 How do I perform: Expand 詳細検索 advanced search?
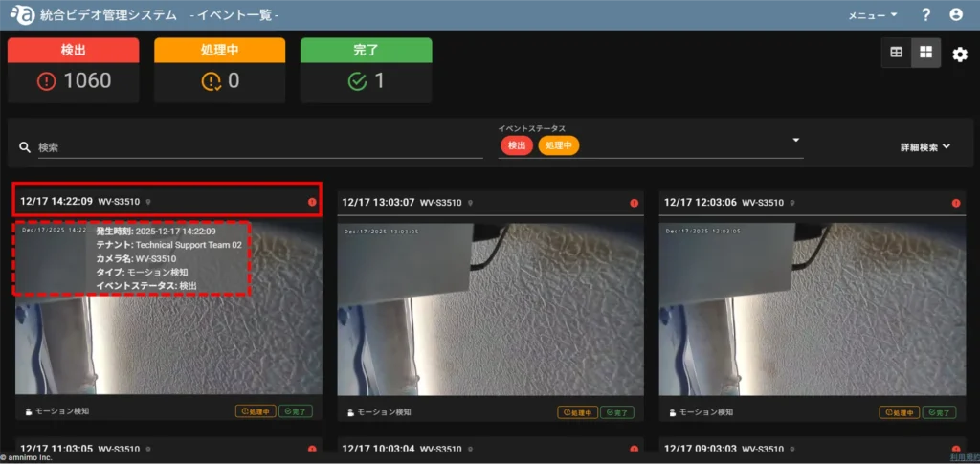coord(924,147)
